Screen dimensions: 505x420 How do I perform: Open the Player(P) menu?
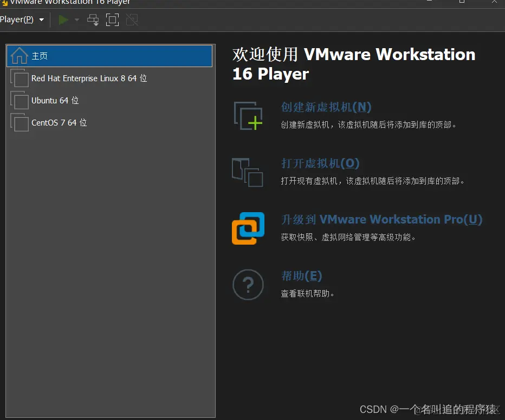22,19
